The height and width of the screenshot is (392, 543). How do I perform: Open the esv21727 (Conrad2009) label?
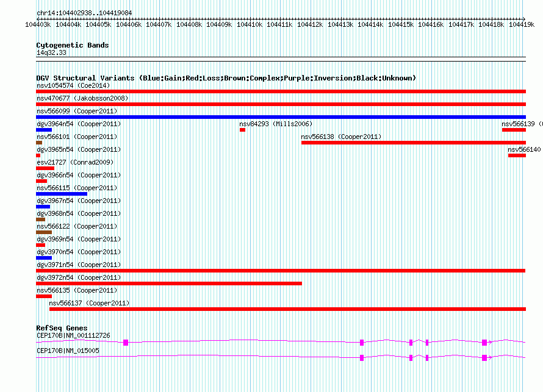(75, 162)
